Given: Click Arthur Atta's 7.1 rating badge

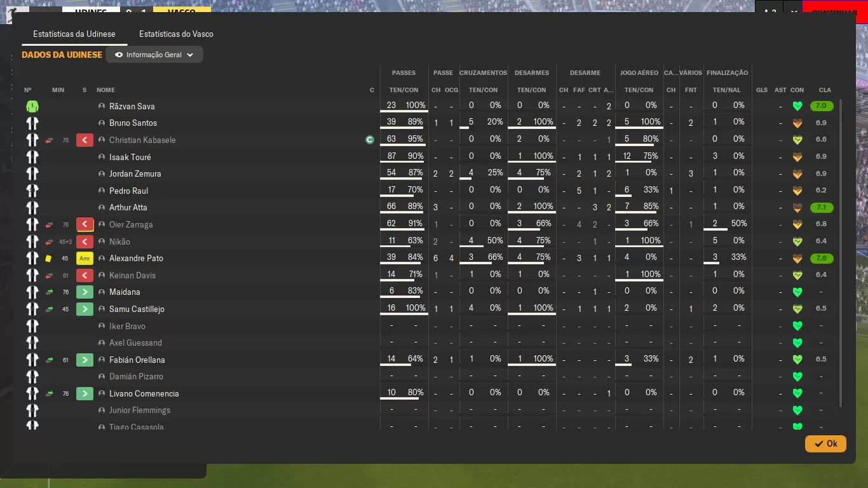Looking at the screenshot, I should [822, 208].
